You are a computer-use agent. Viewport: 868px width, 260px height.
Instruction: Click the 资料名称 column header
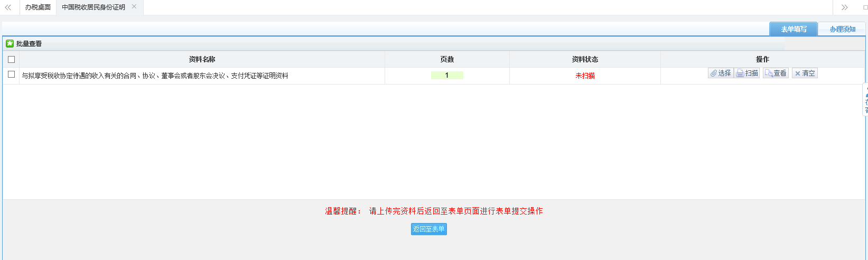[202, 60]
